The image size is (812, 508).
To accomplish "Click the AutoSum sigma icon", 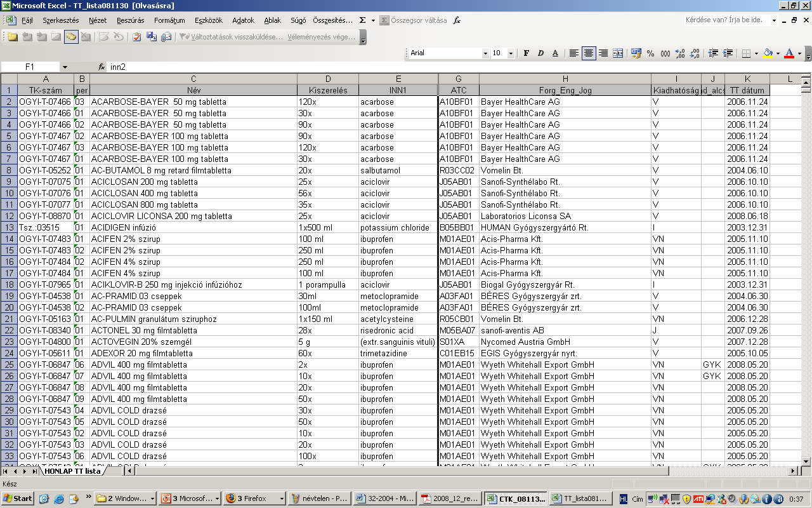I will click(x=362, y=20).
